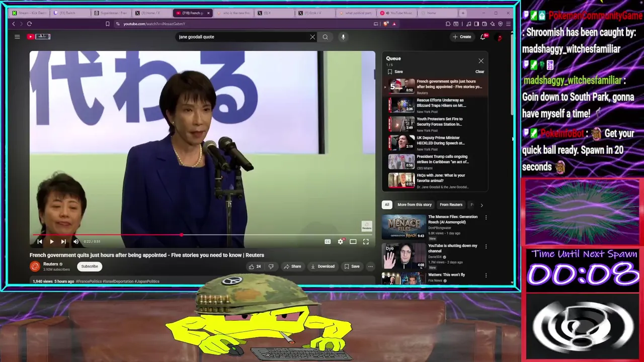Play 'President Trump calls ongoing strikes' queue item
The image size is (644, 362).
436,162
